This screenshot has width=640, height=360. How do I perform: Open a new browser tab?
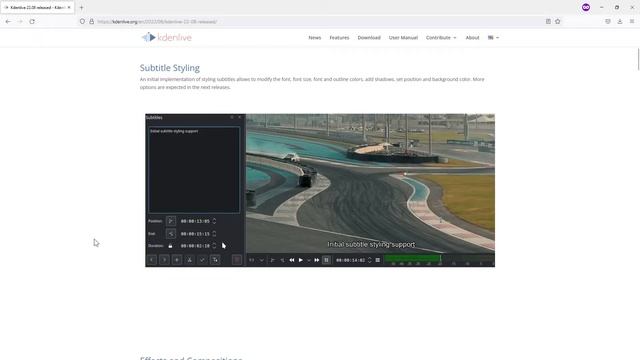tap(81, 7)
